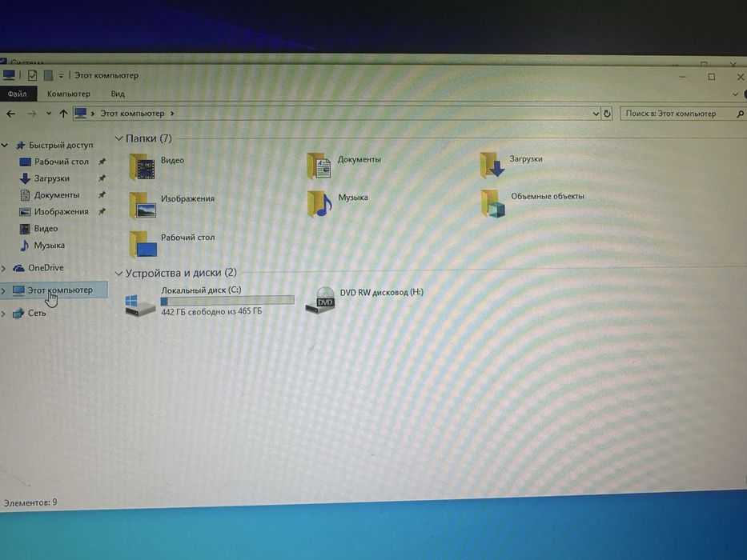Focus the Поиск в: Этот компьютер field
Viewport: 747px width, 560px height.
click(x=682, y=114)
